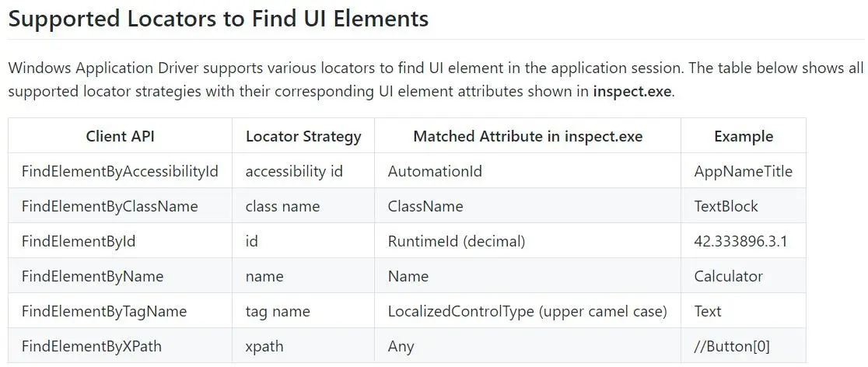Screen dimensions: 868x367
Task: Click the "Client API" column header
Action: (120, 136)
